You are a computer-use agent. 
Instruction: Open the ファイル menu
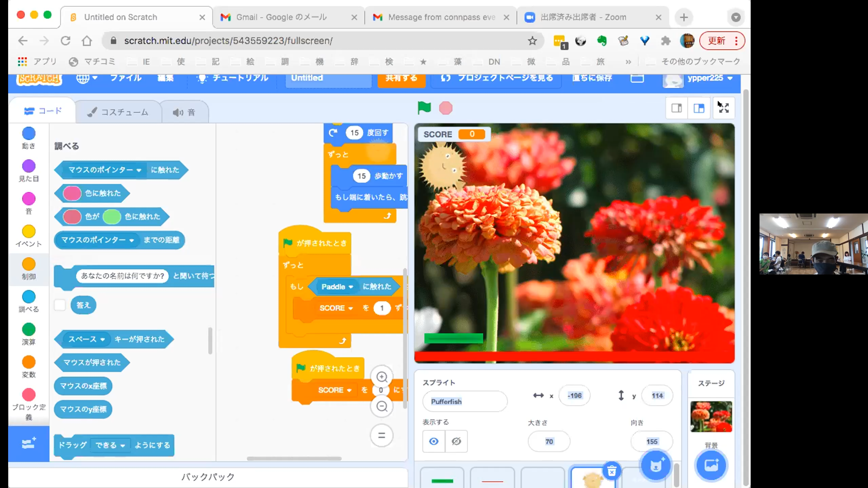click(126, 78)
